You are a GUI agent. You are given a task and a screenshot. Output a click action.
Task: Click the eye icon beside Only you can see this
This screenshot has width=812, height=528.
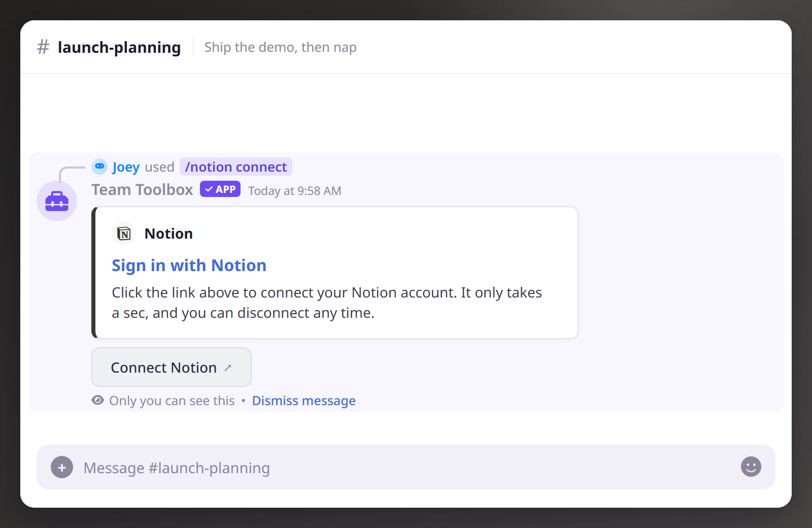tap(97, 400)
